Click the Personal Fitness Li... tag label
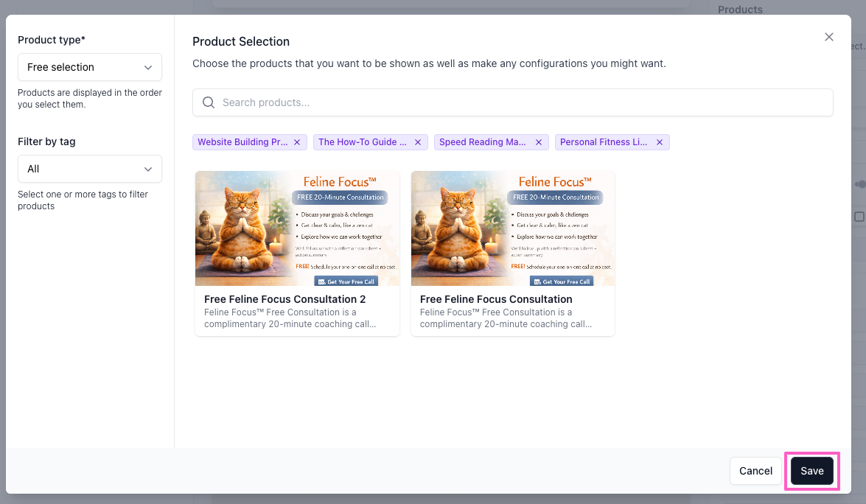866x504 pixels. coord(604,142)
